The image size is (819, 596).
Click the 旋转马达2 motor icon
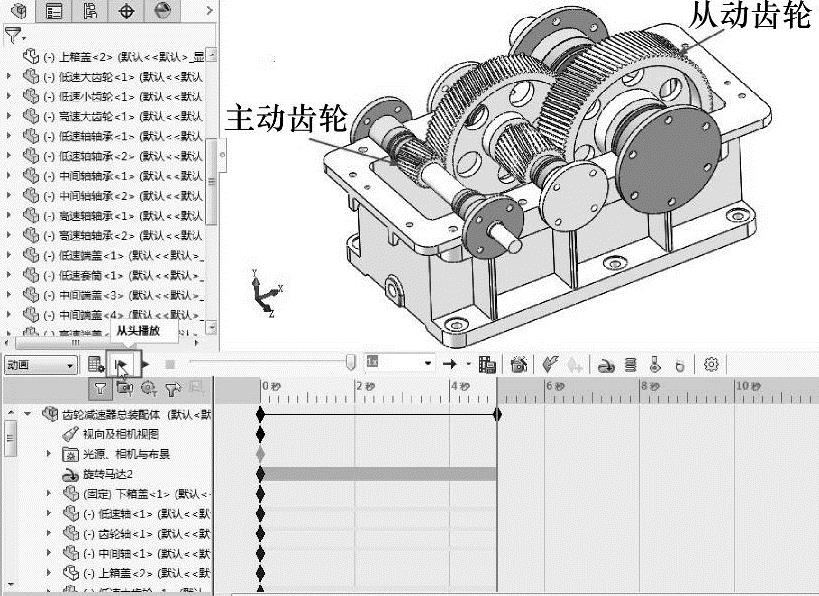70,475
